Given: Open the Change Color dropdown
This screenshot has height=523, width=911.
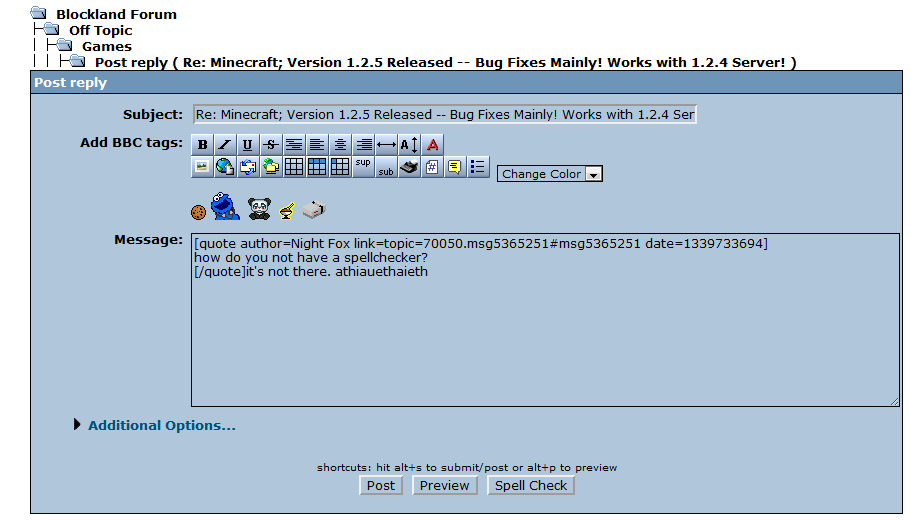Looking at the screenshot, I should click(550, 174).
